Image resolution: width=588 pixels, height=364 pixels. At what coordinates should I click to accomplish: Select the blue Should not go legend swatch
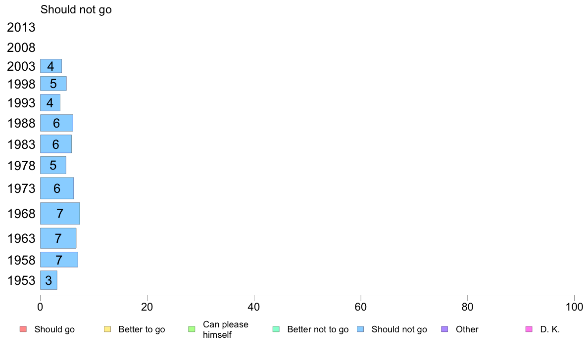360,329
